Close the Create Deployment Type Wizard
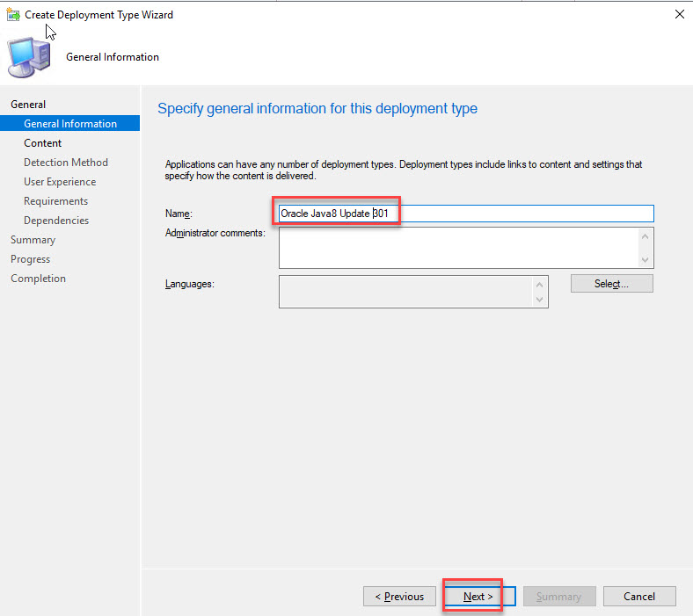This screenshot has height=616, width=693. click(x=679, y=15)
